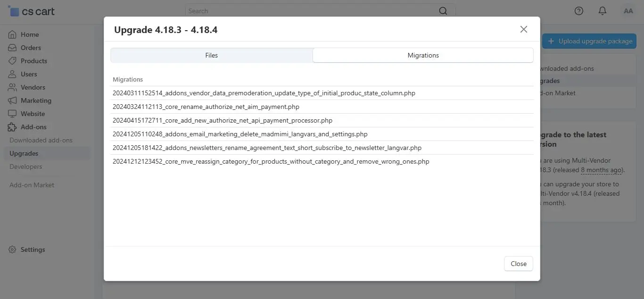
Task: Click the Marketing megaphone icon
Action: (12, 100)
